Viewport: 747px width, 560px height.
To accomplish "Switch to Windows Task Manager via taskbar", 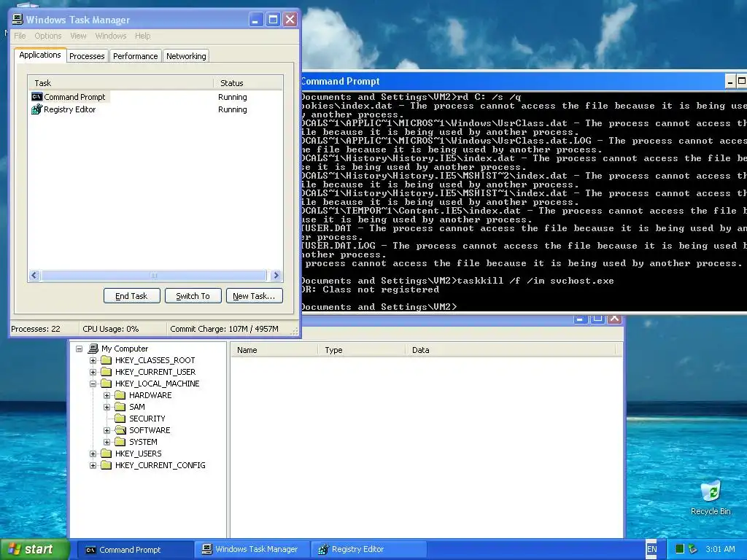I will tap(252, 550).
